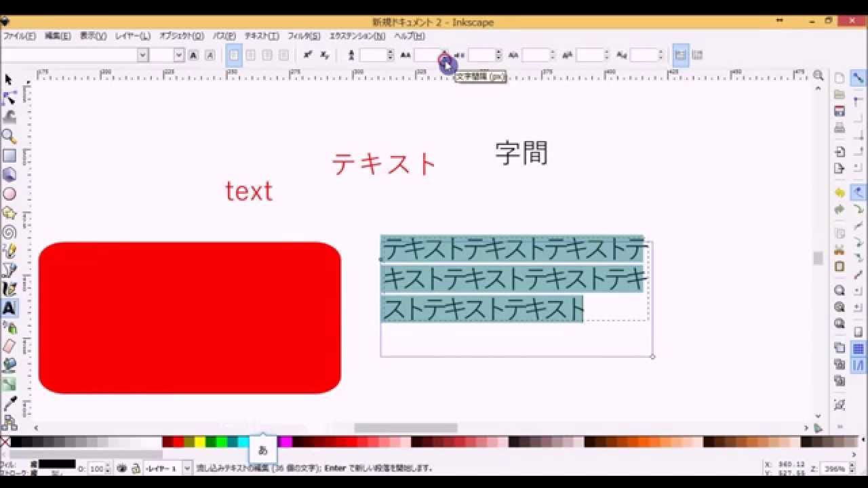Open the レイヤー(L) menu
The width and height of the screenshot is (868, 488).
[x=132, y=36]
